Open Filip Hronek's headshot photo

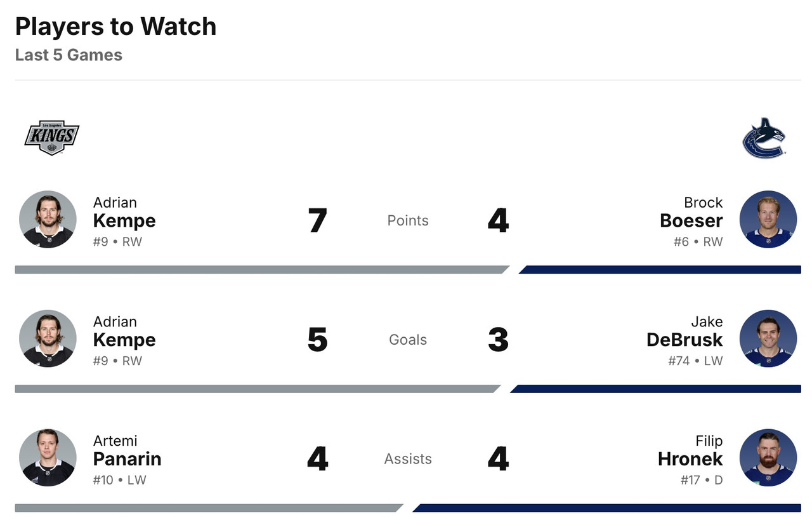(x=768, y=458)
